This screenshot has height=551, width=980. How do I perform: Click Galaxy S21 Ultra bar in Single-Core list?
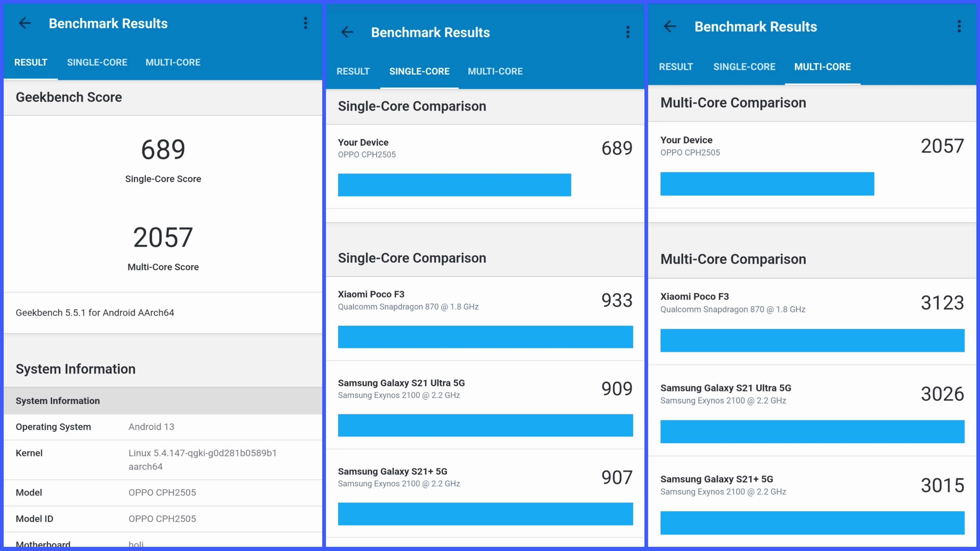point(485,425)
